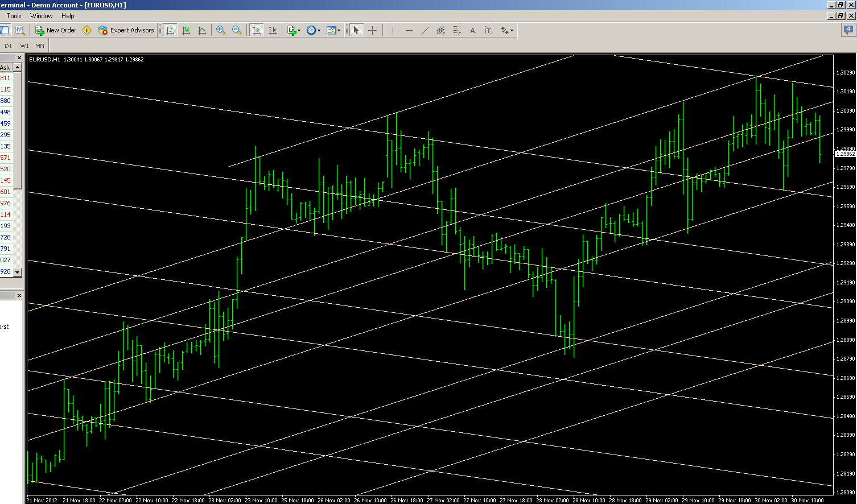This screenshot has height=504, width=857.
Task: Select the cursor arrow tool
Action: point(356,30)
